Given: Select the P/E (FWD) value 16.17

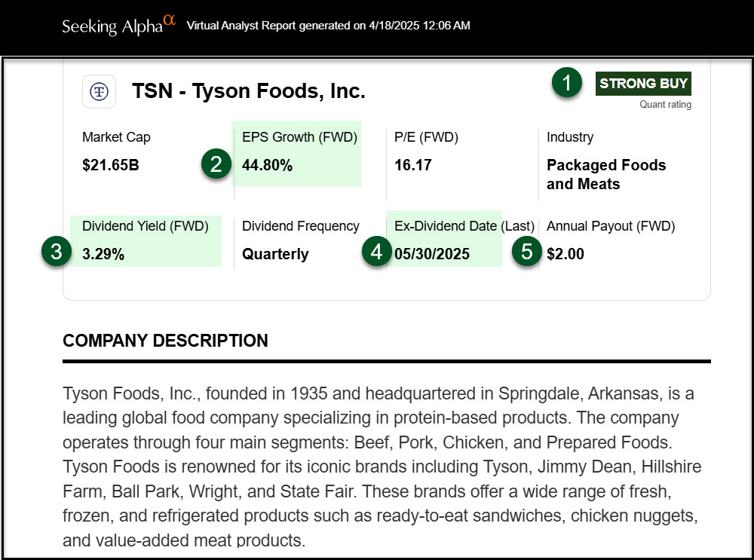Looking at the screenshot, I should click(413, 165).
